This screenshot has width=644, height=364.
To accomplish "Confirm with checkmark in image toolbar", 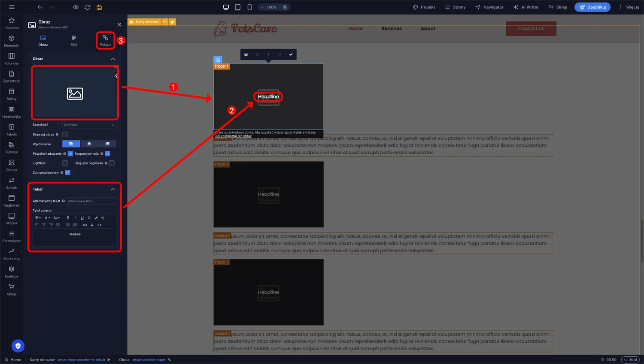I will [291, 55].
